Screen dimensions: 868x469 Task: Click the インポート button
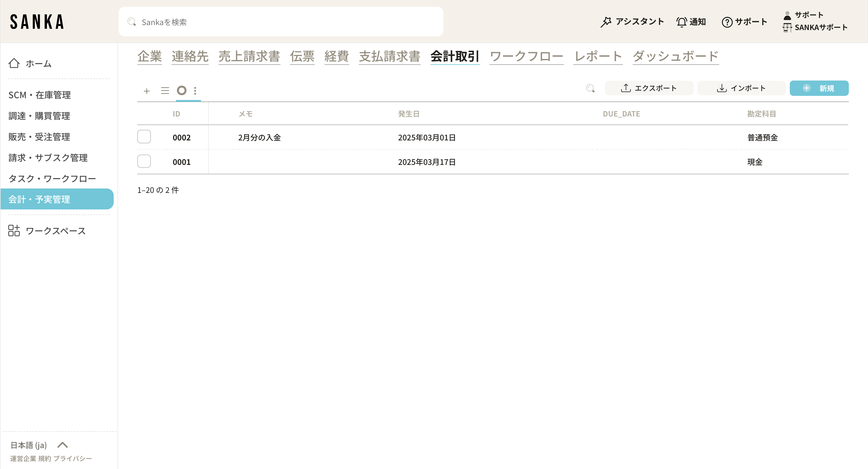[x=741, y=88]
